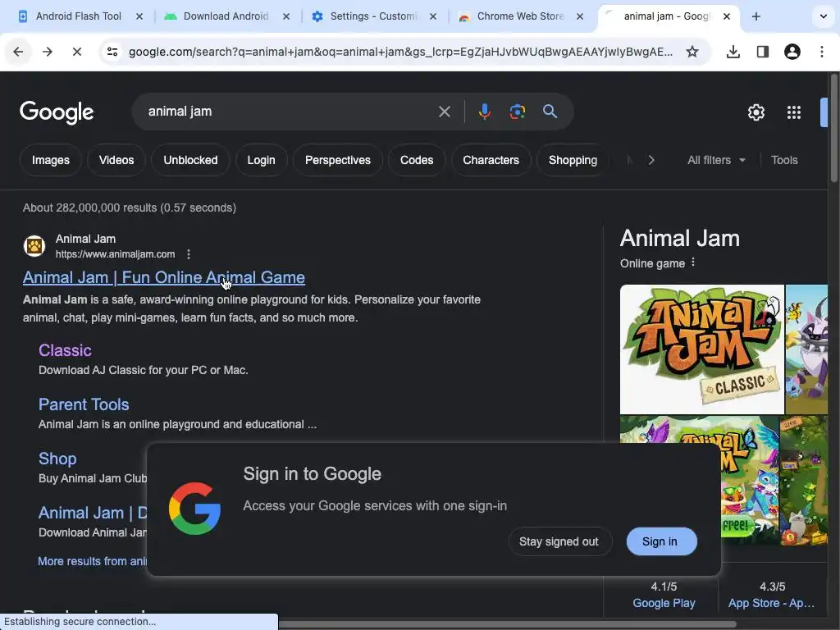Open Animal Jam Classic logo image

click(x=702, y=349)
